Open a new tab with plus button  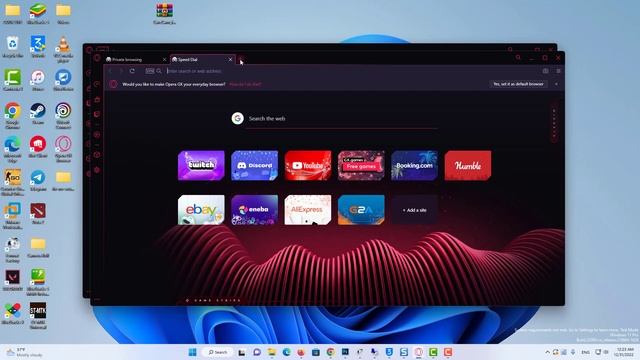[241, 60]
